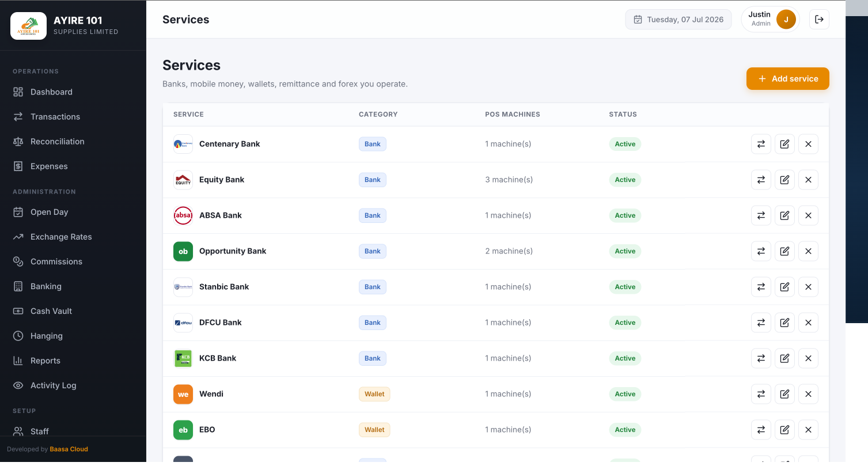Click the AYIRE 101 company logo
This screenshot has width=868, height=466.
point(29,26)
